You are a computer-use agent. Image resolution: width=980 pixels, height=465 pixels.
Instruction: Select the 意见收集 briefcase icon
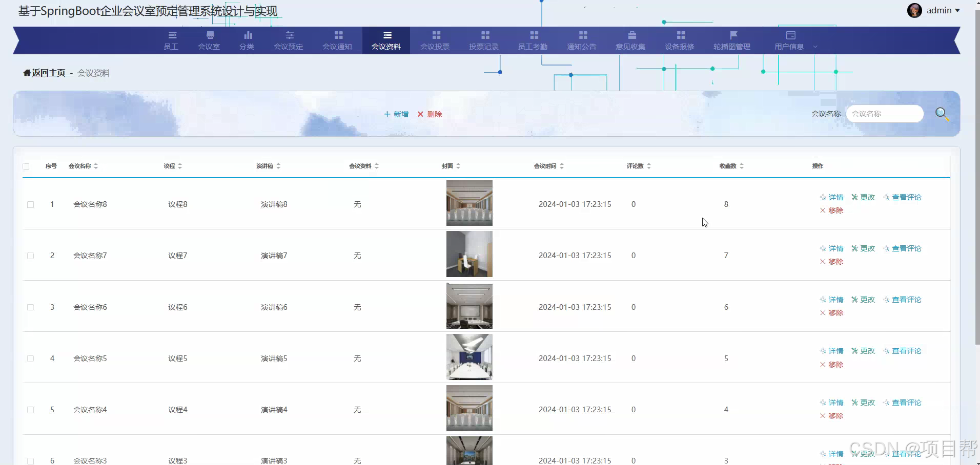(632, 35)
